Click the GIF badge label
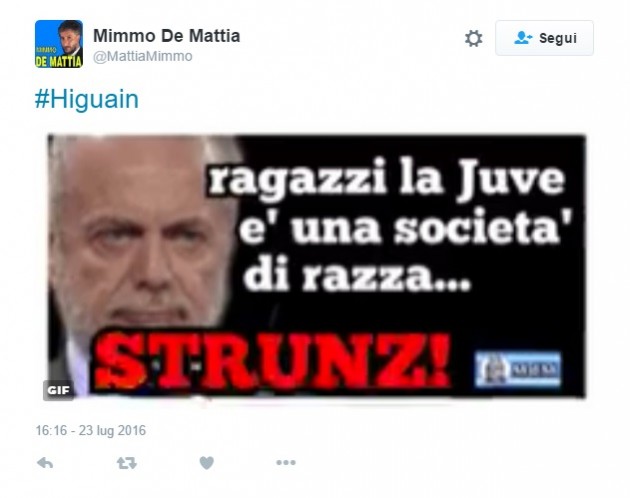Screen dimensions: 630x498 point(58,390)
